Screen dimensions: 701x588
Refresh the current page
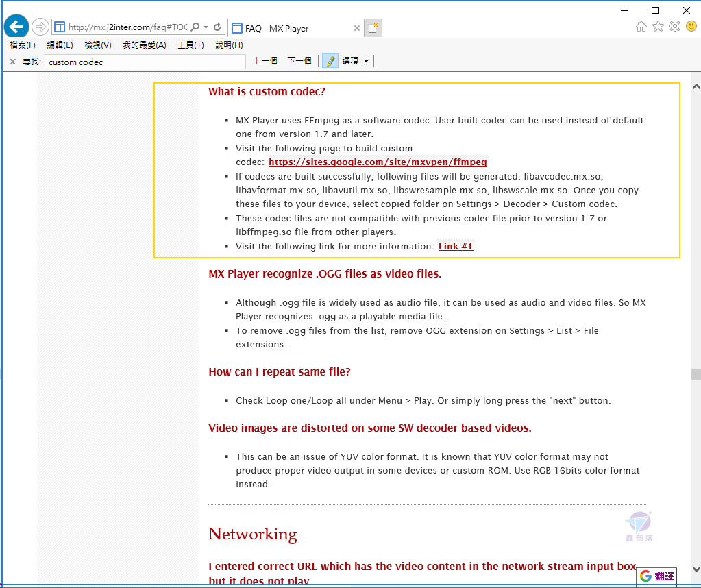tap(217, 27)
